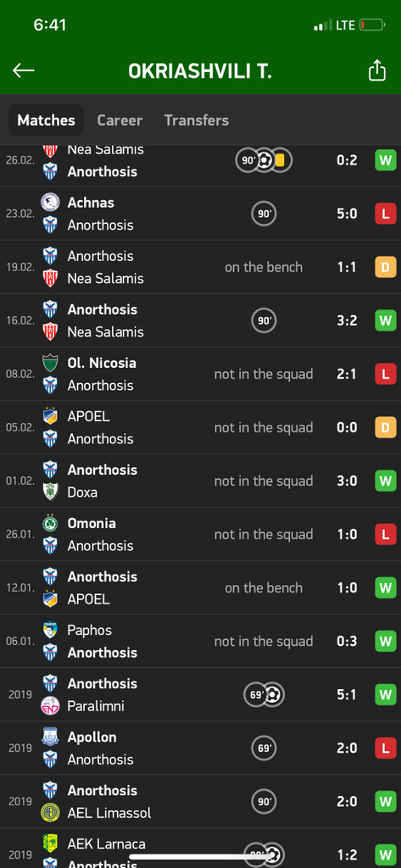401x868 pixels.
Task: Tap the Ol. Nicosia green shield crest
Action: pos(50,363)
